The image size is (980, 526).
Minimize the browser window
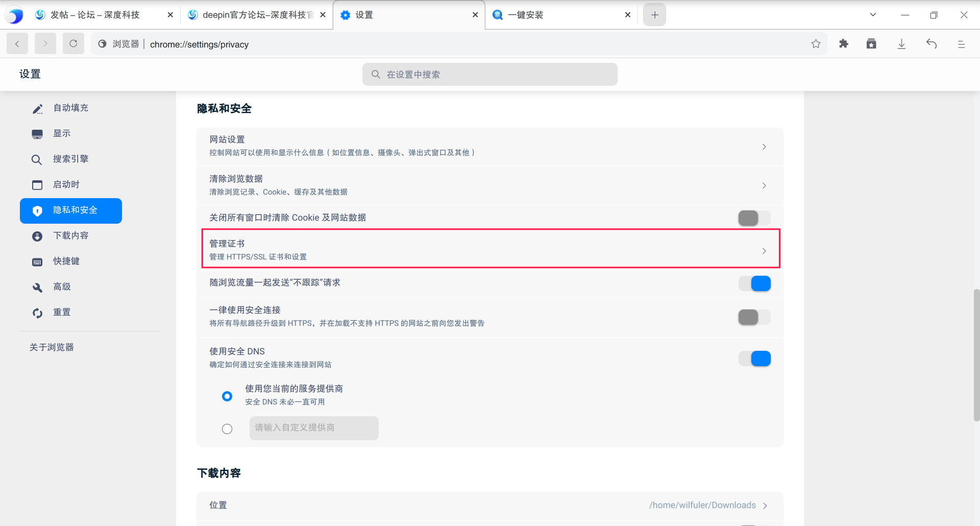point(905,15)
